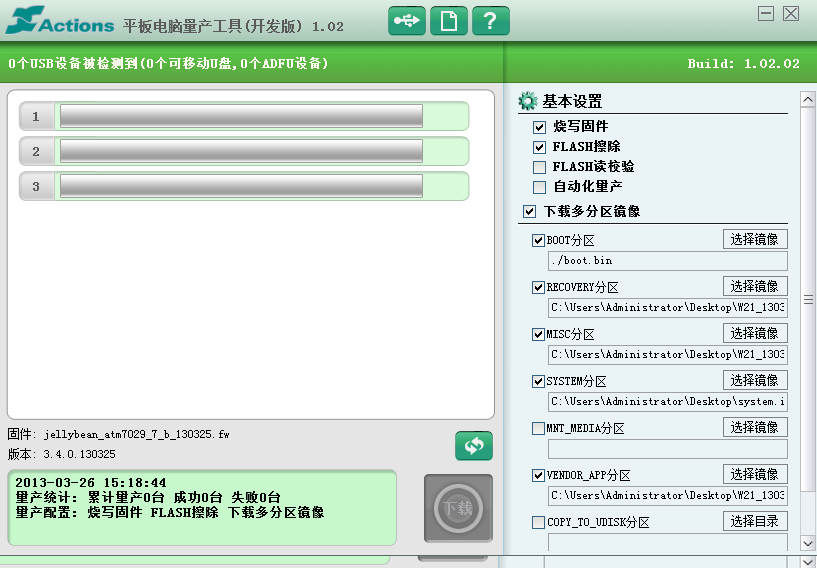The width and height of the screenshot is (817, 568).
Task: Click 选择镜像 for SYSTEM分区
Action: click(x=755, y=380)
